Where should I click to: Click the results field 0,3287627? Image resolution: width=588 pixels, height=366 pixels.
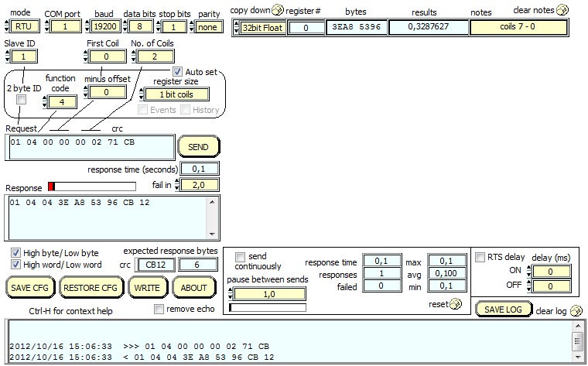[x=428, y=27]
